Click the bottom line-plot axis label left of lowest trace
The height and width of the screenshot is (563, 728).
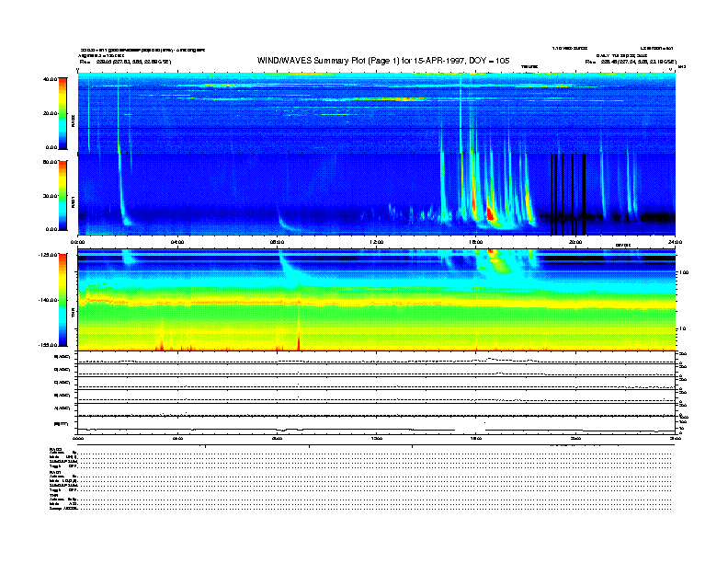coord(61,424)
